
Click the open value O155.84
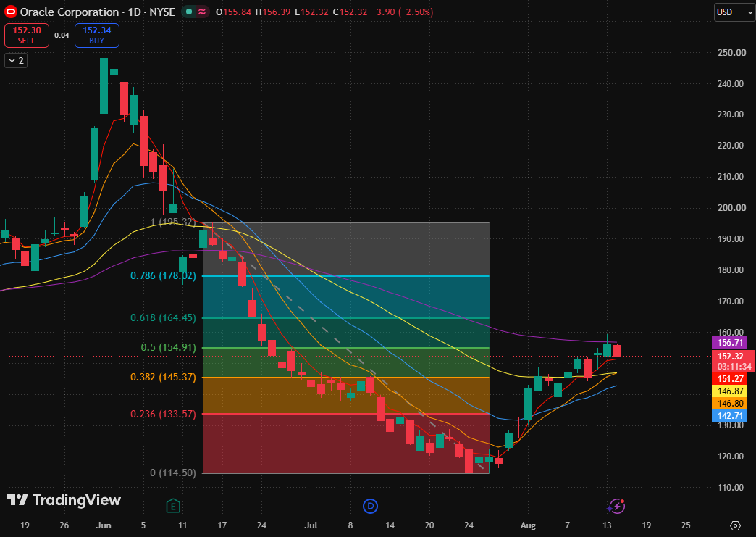click(233, 12)
